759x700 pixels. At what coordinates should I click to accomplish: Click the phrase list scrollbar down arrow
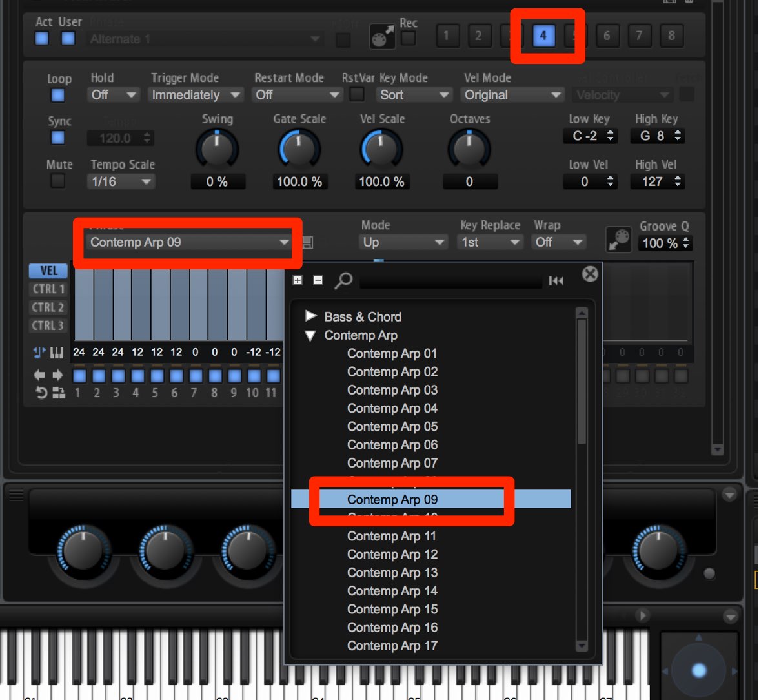pos(582,646)
